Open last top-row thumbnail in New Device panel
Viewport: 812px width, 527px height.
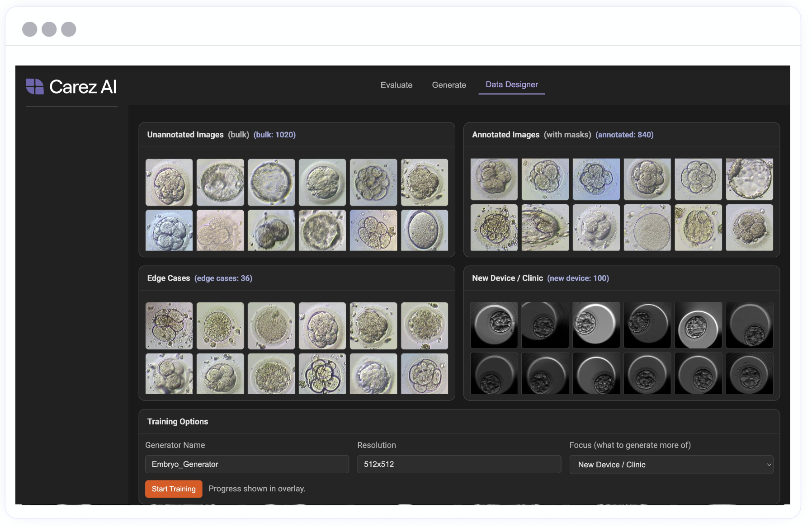tap(749, 325)
